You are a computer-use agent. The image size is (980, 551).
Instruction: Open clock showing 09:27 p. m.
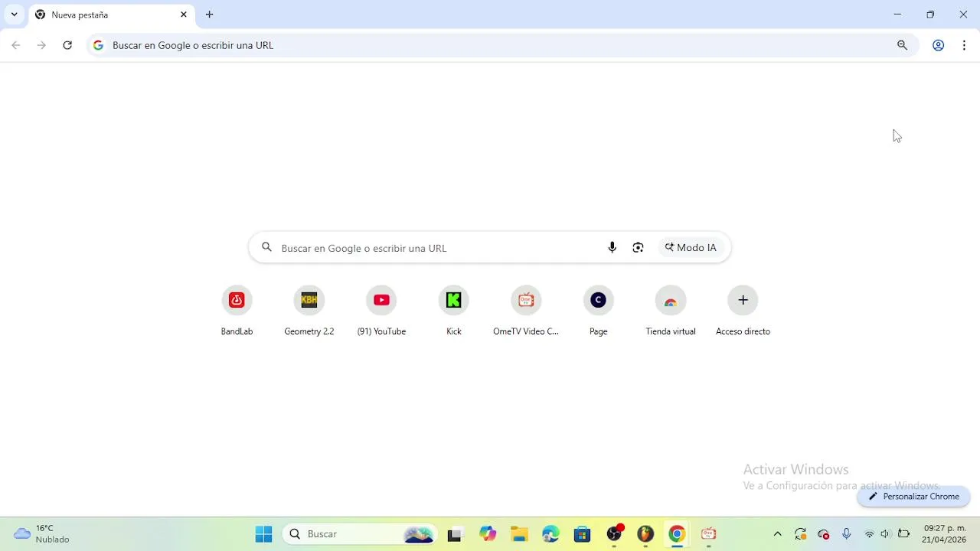tap(945, 534)
